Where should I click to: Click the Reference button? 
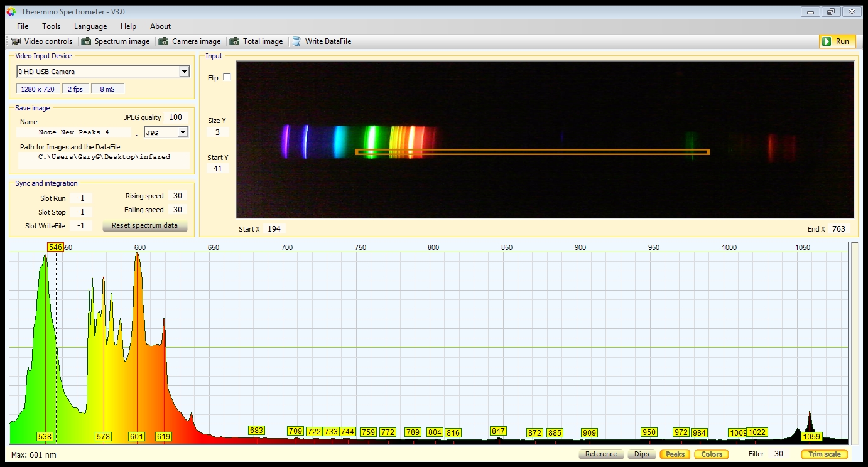click(600, 454)
